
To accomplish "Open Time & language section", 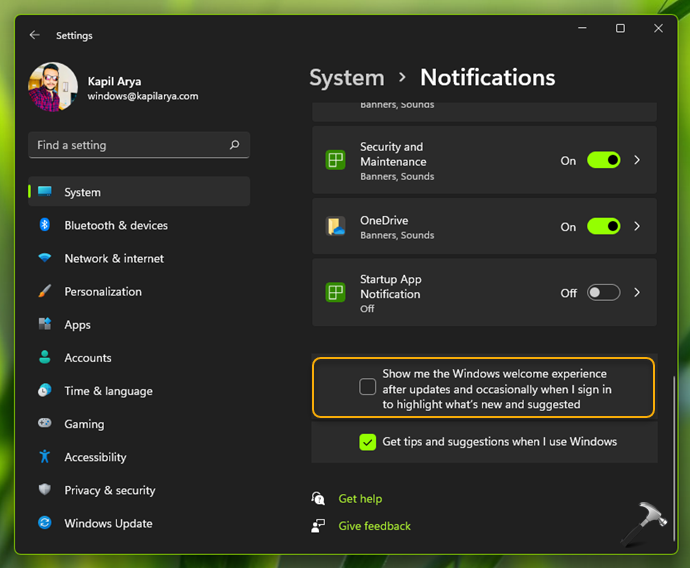I will pos(108,391).
